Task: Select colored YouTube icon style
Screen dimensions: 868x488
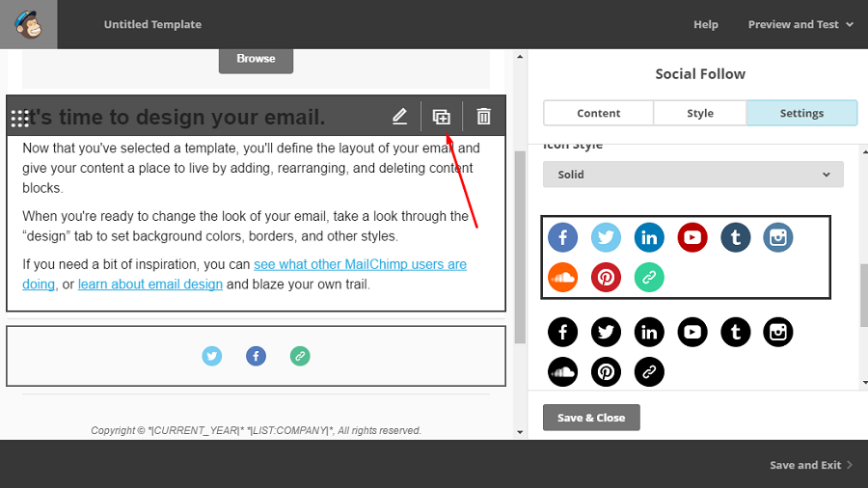Action: point(692,237)
